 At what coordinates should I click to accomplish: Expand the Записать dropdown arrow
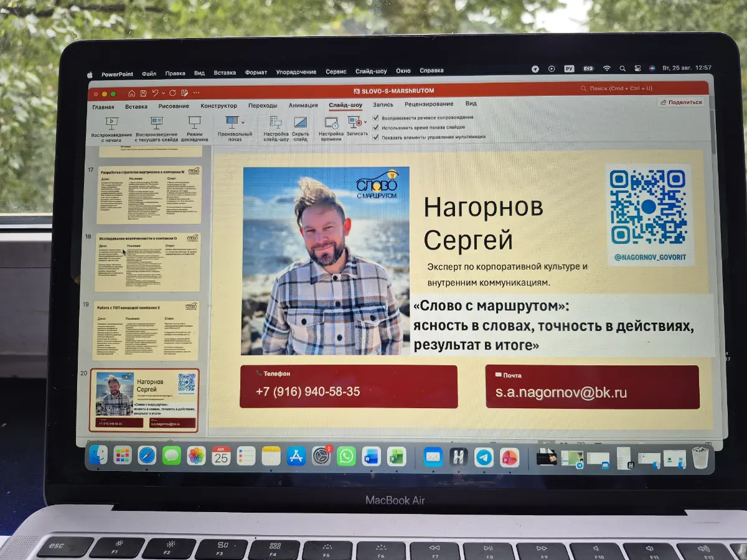click(x=365, y=123)
